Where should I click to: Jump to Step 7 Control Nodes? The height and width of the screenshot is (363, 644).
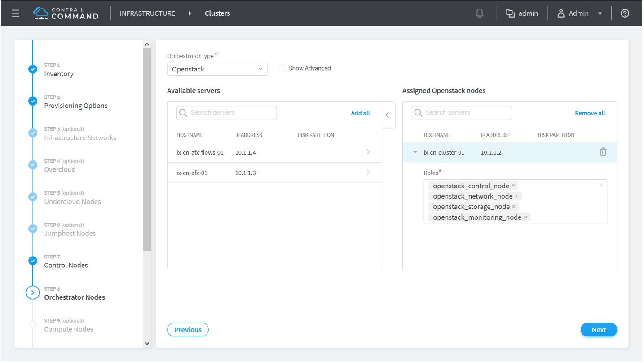click(x=66, y=265)
